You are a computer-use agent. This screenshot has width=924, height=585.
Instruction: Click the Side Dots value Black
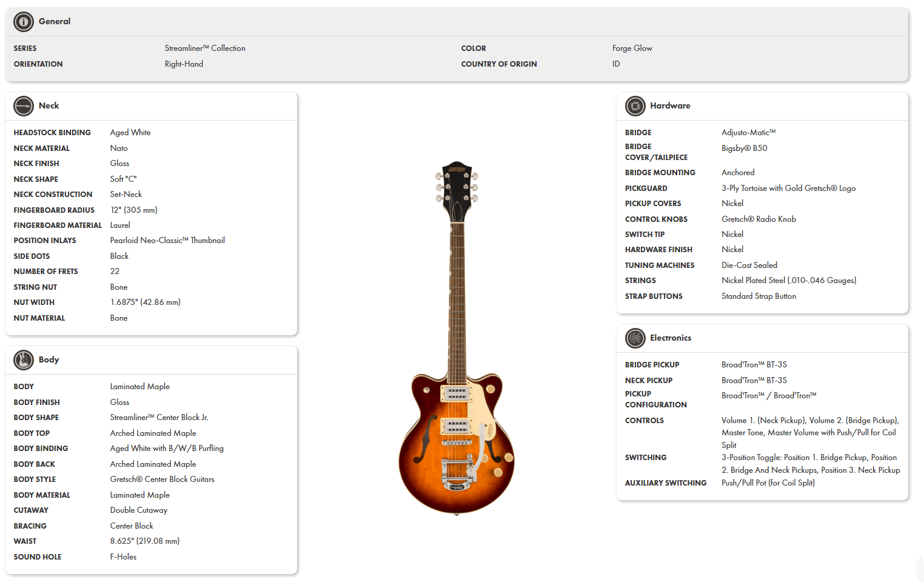tap(119, 256)
